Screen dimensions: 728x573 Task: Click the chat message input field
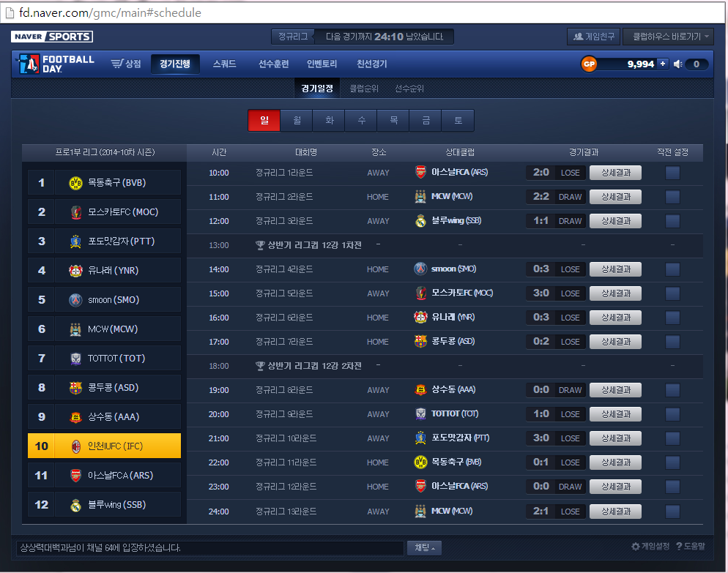tap(210, 548)
